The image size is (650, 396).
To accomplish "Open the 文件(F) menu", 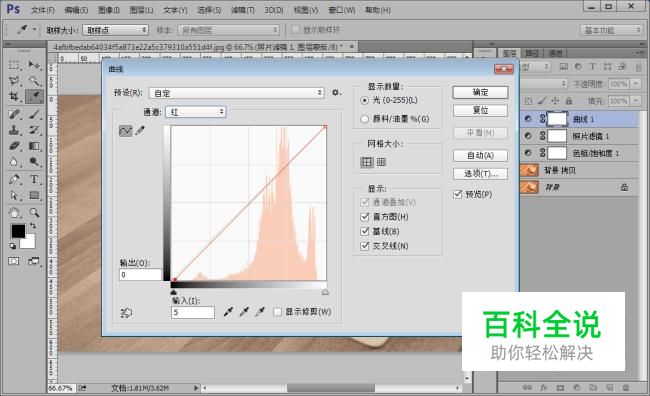I will 43,10.
